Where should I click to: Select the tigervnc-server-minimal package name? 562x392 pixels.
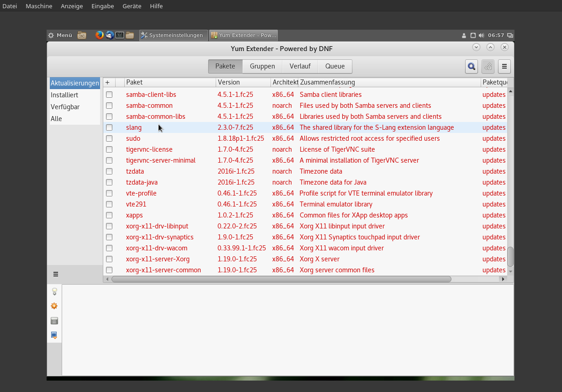161,160
